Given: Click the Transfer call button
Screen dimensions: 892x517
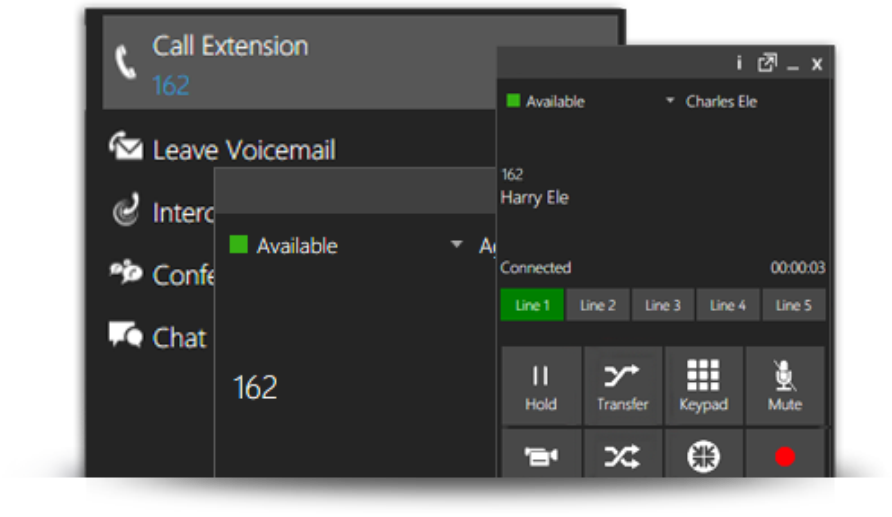Looking at the screenshot, I should point(622,387).
